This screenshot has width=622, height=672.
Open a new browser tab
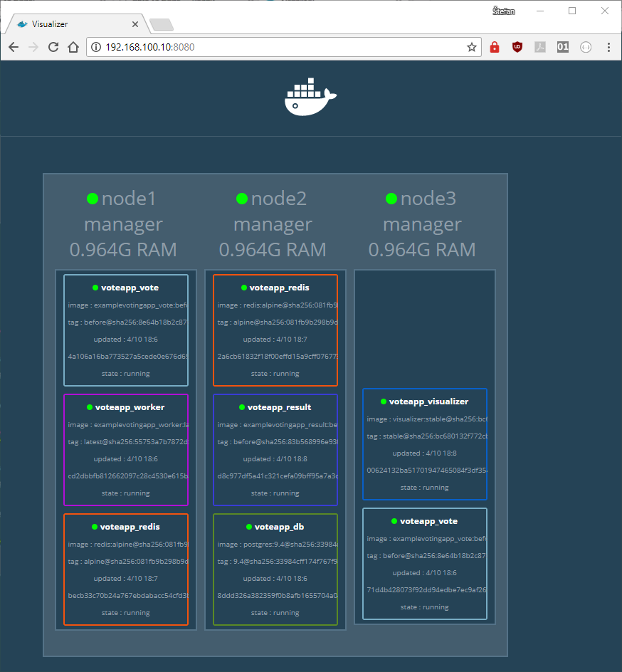(162, 25)
